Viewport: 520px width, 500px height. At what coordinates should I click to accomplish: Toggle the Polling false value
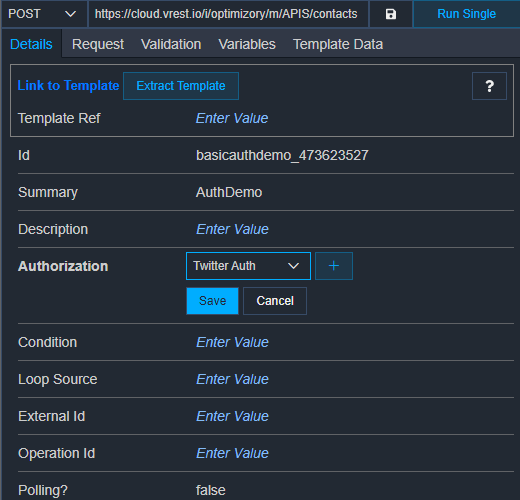pyautogui.click(x=211, y=490)
